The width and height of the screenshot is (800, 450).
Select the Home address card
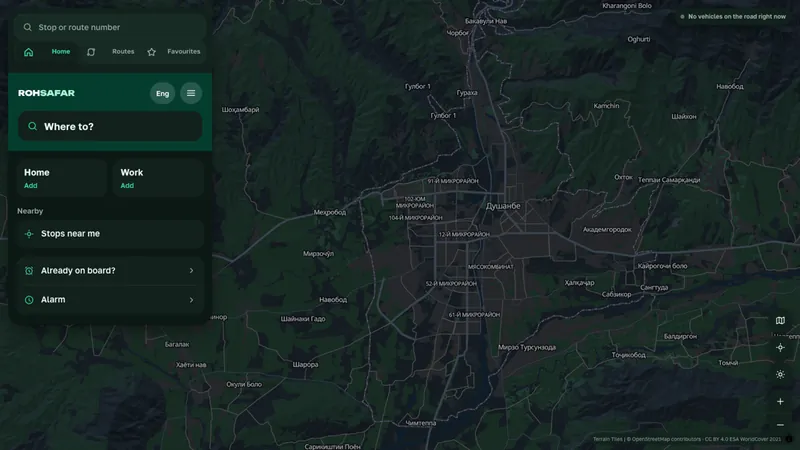[x=61, y=178]
